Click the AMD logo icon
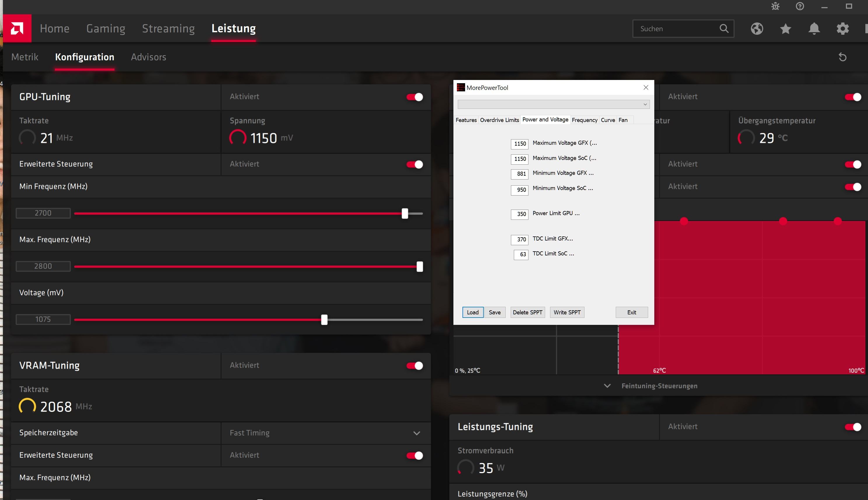Screen dimensions: 868x500 17,28
